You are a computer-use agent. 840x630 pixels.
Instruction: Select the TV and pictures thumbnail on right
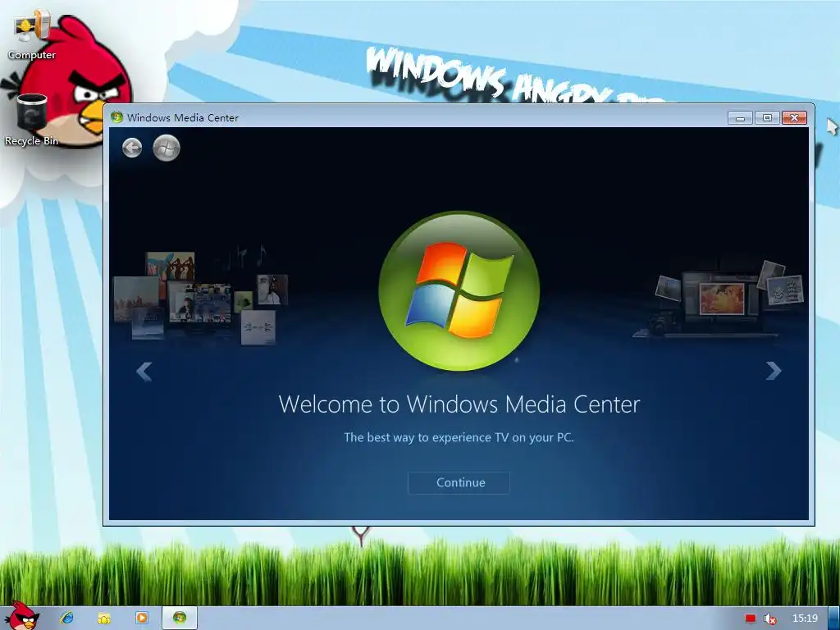tap(720, 300)
